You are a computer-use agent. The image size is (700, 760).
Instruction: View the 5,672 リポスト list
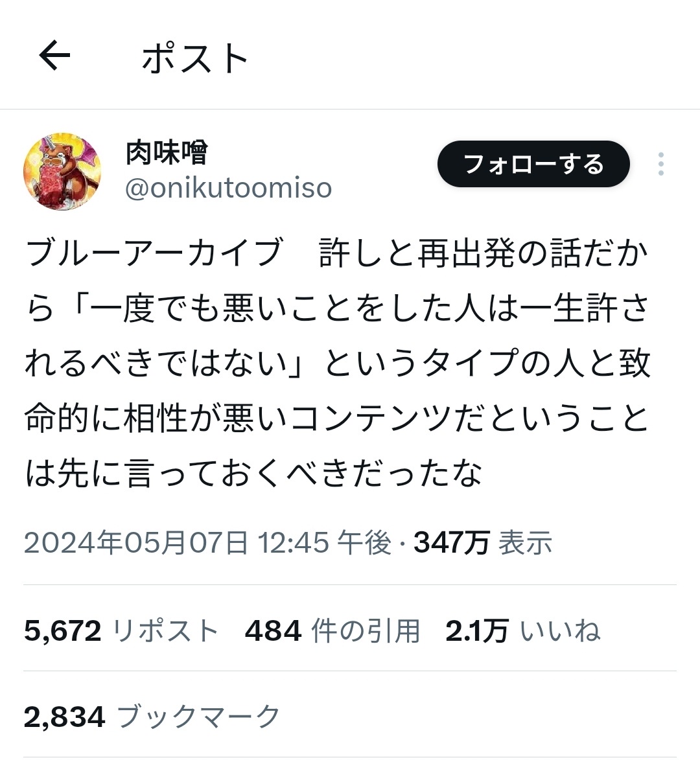[x=121, y=630]
